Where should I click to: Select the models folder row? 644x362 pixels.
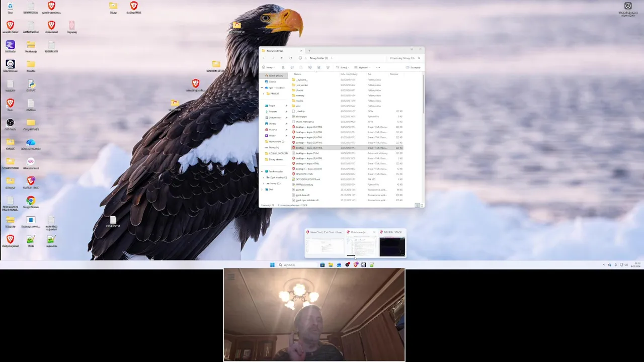(x=347, y=101)
